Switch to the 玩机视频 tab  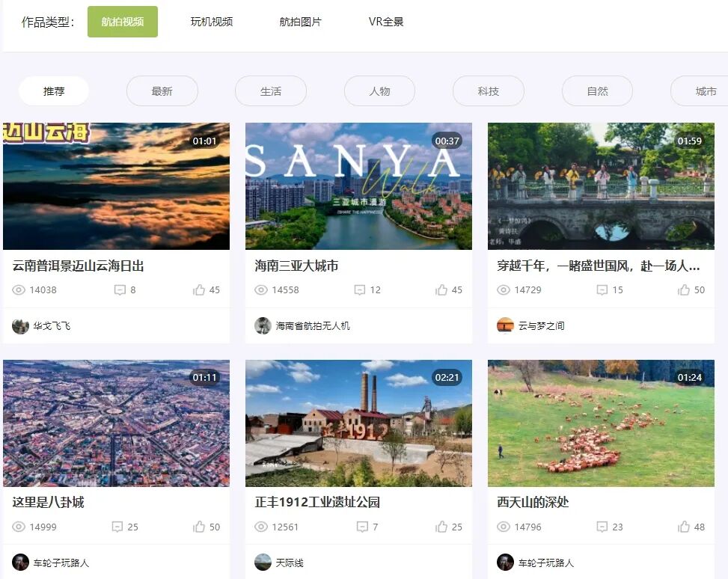point(212,22)
